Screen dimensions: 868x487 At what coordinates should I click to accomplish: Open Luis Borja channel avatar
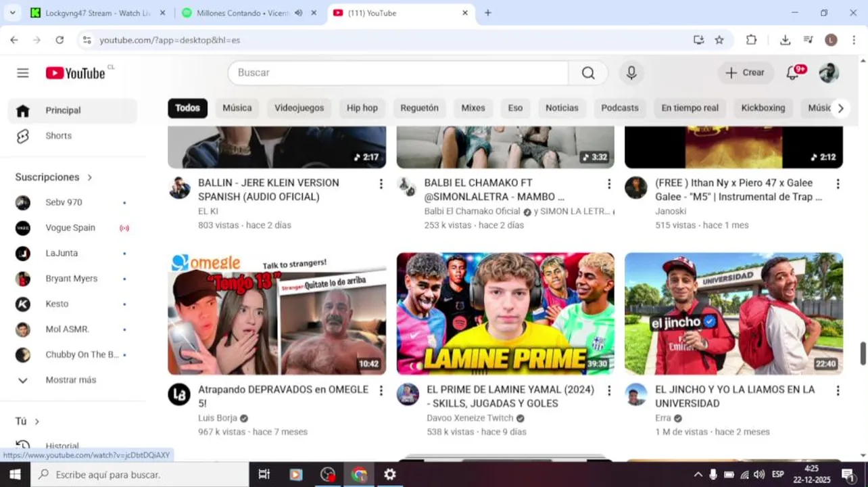179,394
